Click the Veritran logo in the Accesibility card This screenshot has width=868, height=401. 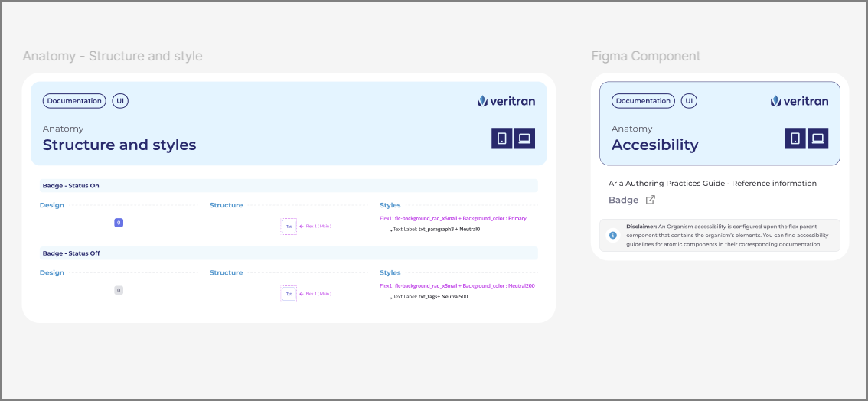pyautogui.click(x=799, y=101)
